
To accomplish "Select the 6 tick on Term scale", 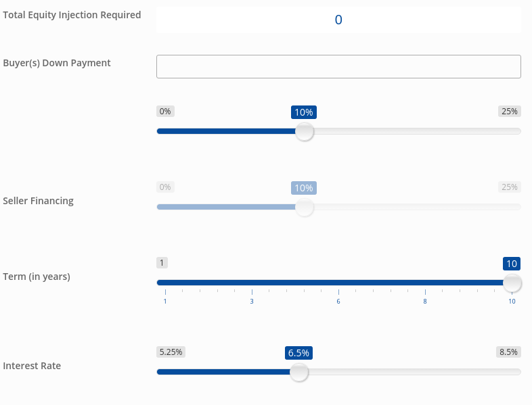I will click(x=338, y=301).
